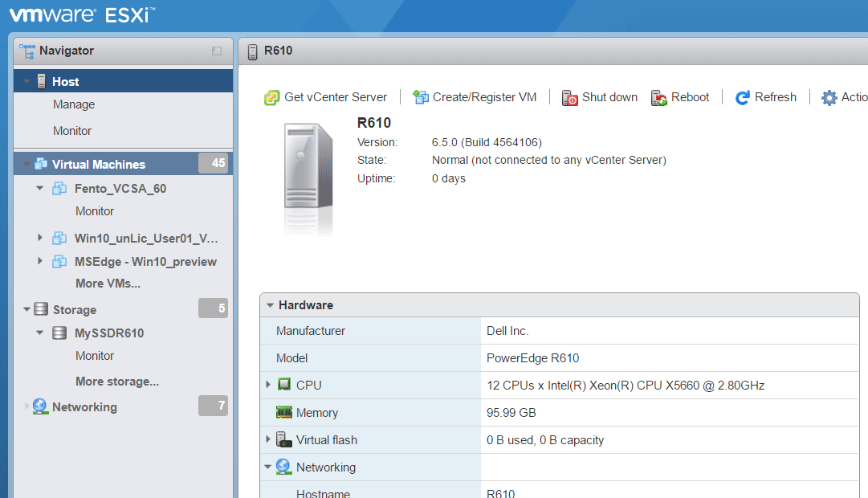Screen dimensions: 868x498
Task: Collapse the Networking hardware row
Action: point(268,467)
